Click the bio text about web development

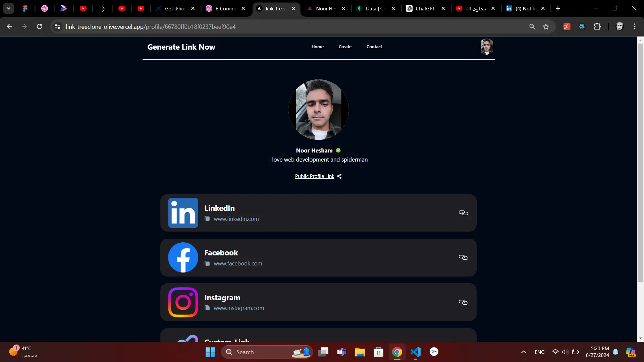pos(318,160)
